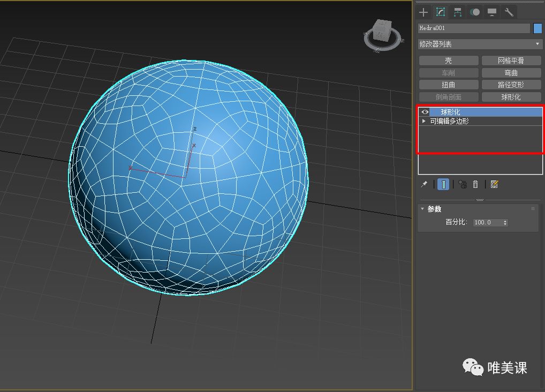The image size is (545, 392).
Task: Click the Make Unique icon
Action: click(463, 184)
